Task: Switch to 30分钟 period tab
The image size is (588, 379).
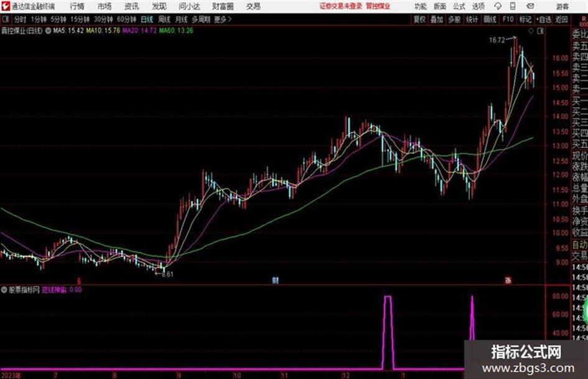Action: point(103,19)
